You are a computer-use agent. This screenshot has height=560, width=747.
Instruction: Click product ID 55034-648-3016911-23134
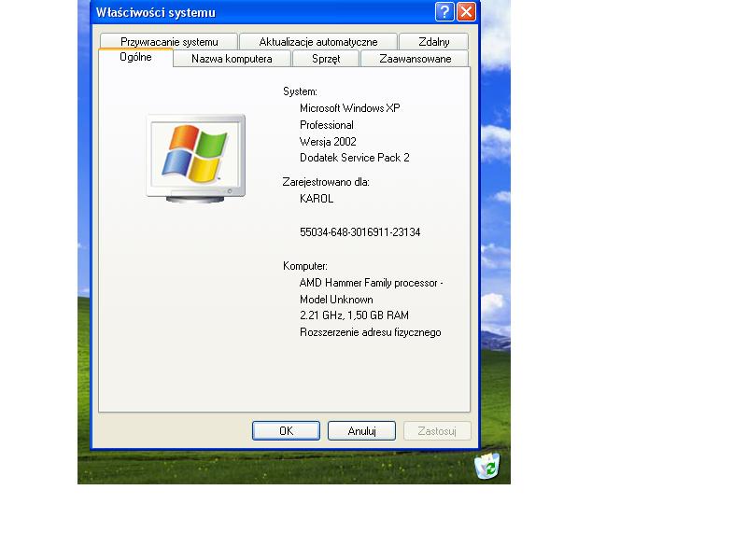coord(359,231)
